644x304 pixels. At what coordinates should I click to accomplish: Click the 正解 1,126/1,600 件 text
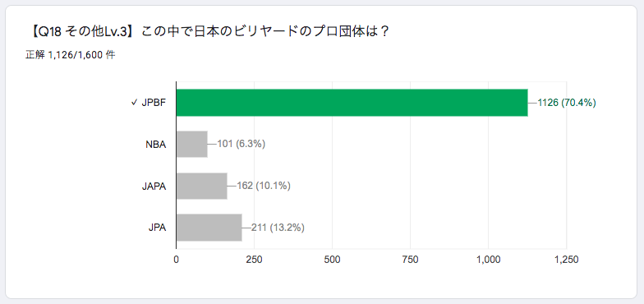(x=71, y=56)
